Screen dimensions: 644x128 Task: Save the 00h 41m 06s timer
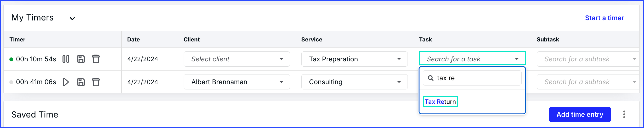point(81,82)
